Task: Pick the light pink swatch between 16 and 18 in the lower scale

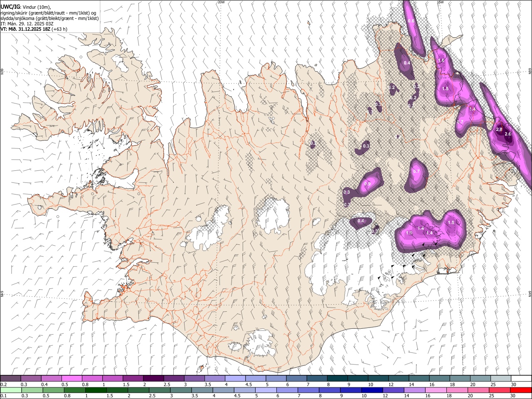Action: click(435, 390)
